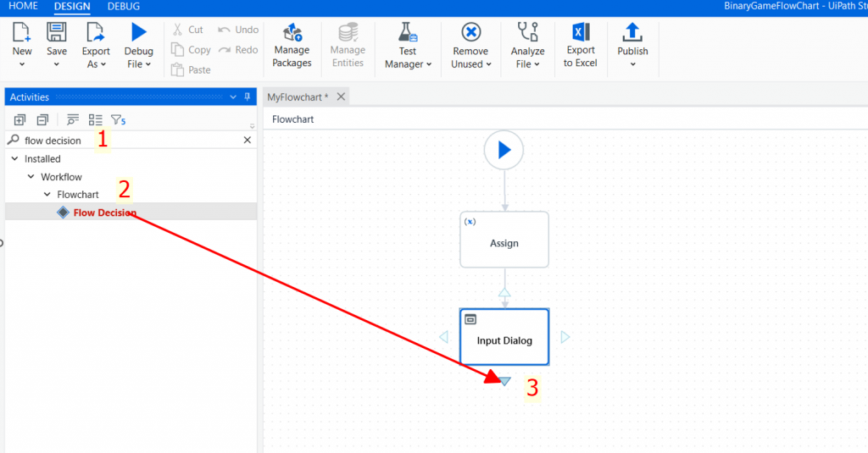Open Test Manager flask icon
Image resolution: width=868 pixels, height=453 pixels.
pos(408,32)
